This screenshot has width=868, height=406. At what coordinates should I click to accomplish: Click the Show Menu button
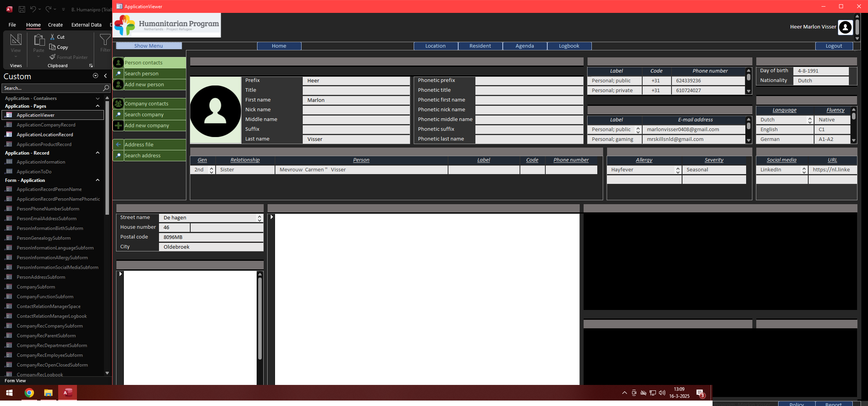pyautogui.click(x=148, y=46)
